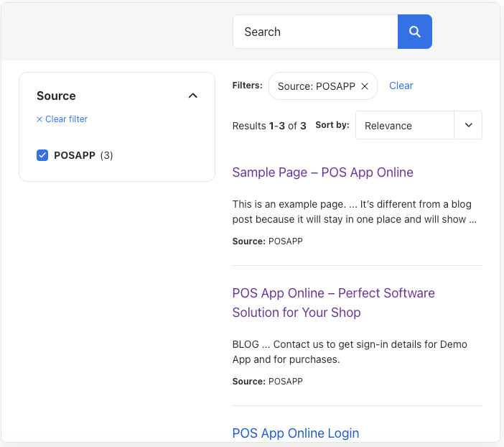This screenshot has width=504, height=447.
Task: Click the blue magnifying glass search button
Action: (x=415, y=32)
